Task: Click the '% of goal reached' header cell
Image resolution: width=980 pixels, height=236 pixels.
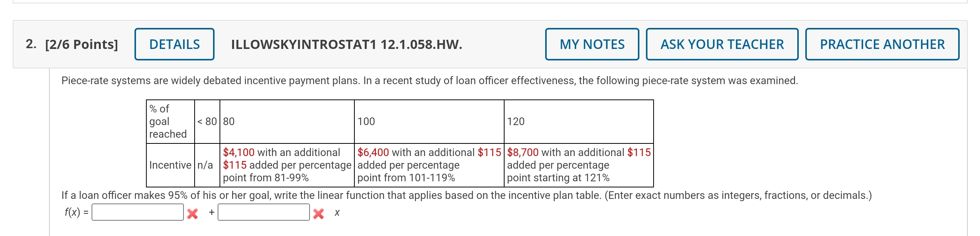Action: (x=170, y=122)
